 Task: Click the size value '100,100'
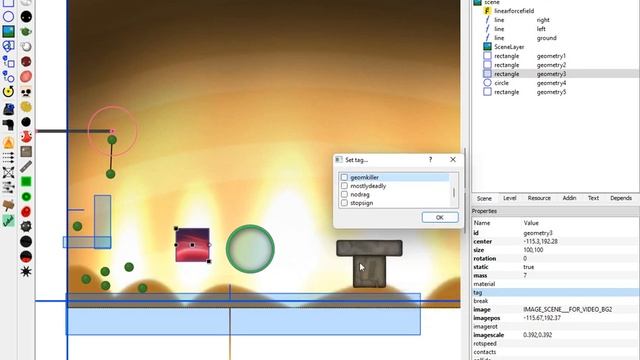(533, 250)
